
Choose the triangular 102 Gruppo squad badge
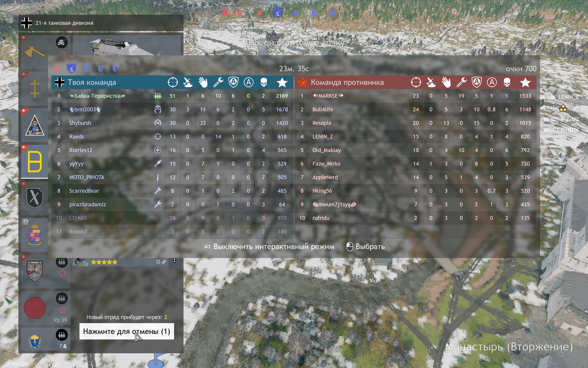tap(34, 125)
